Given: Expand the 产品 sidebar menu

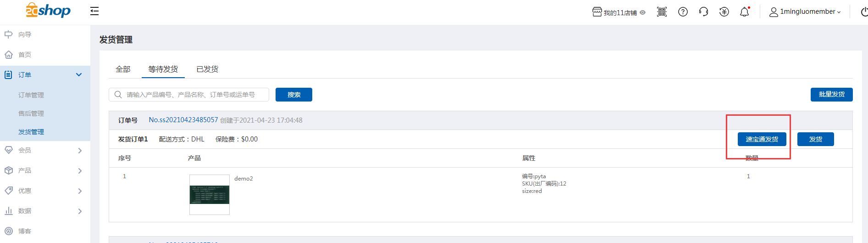Looking at the screenshot, I should coord(80,171).
